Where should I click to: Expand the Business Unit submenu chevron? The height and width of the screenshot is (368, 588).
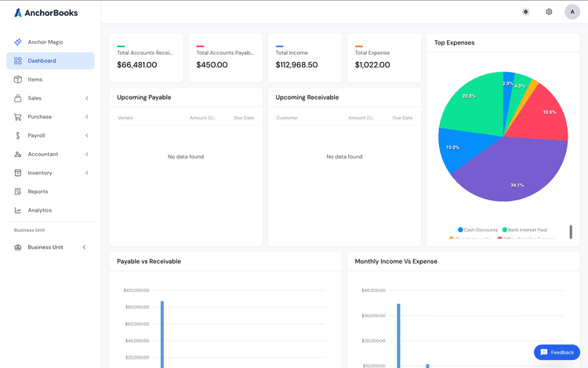point(85,247)
